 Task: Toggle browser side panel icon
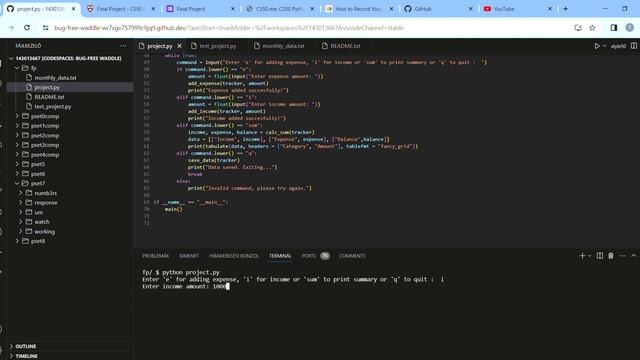click(x=613, y=28)
